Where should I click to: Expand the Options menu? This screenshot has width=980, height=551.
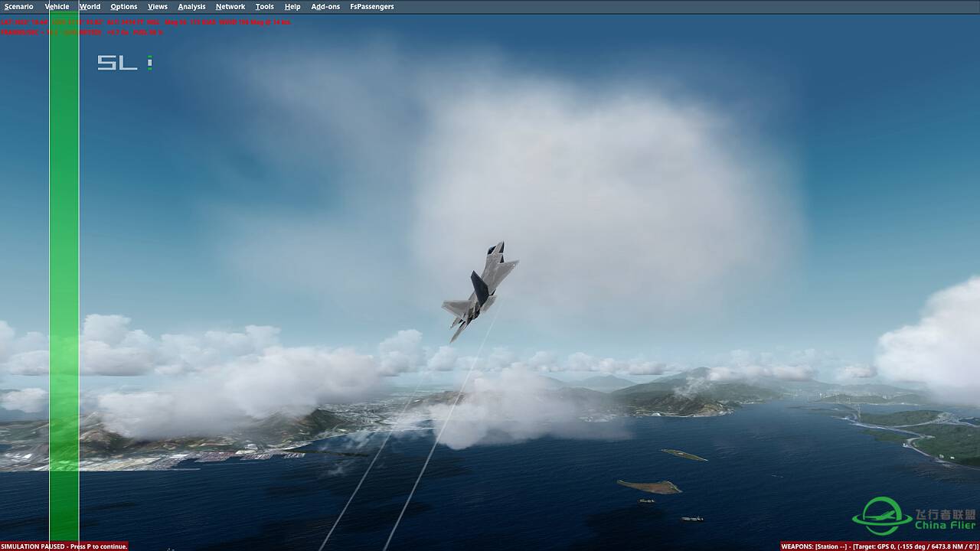[123, 7]
